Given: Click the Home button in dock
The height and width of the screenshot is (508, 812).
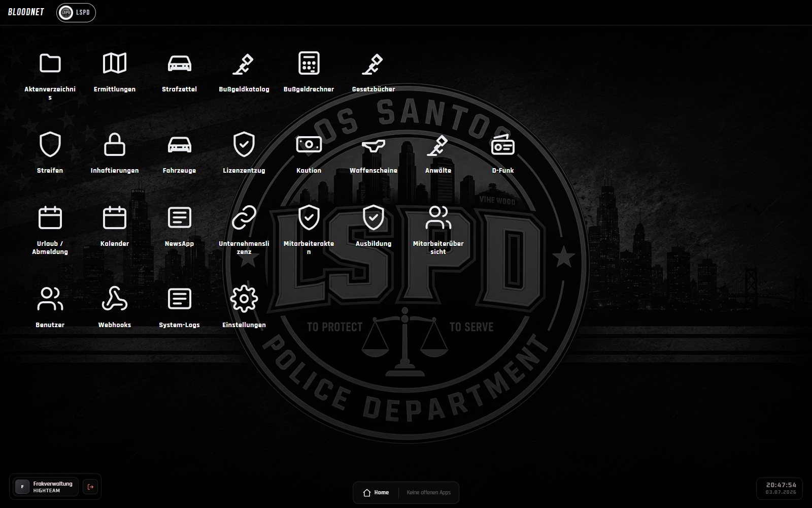Looking at the screenshot, I should (x=376, y=492).
